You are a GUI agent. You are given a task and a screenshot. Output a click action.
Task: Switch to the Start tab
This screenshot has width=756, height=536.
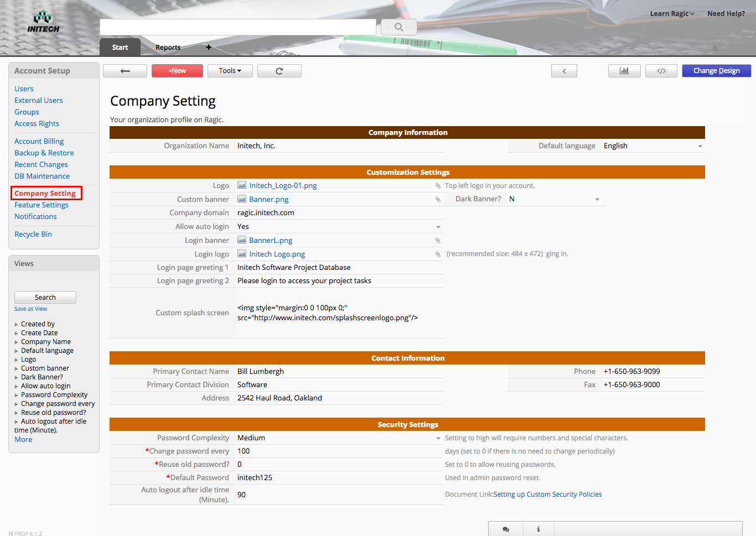[x=120, y=47]
